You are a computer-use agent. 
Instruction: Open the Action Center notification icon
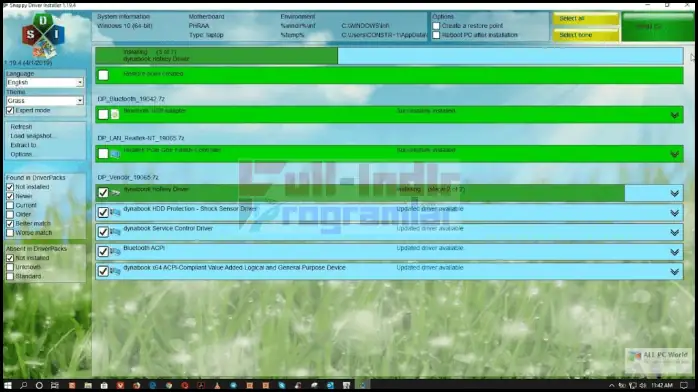(x=684, y=385)
